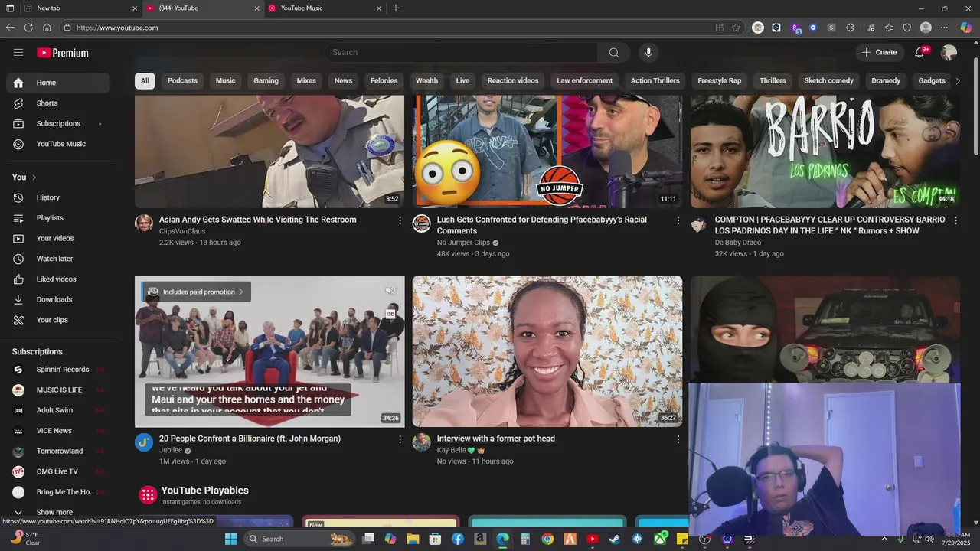The height and width of the screenshot is (551, 980).
Task: Click the YouTube search input field
Action: [x=461, y=52]
